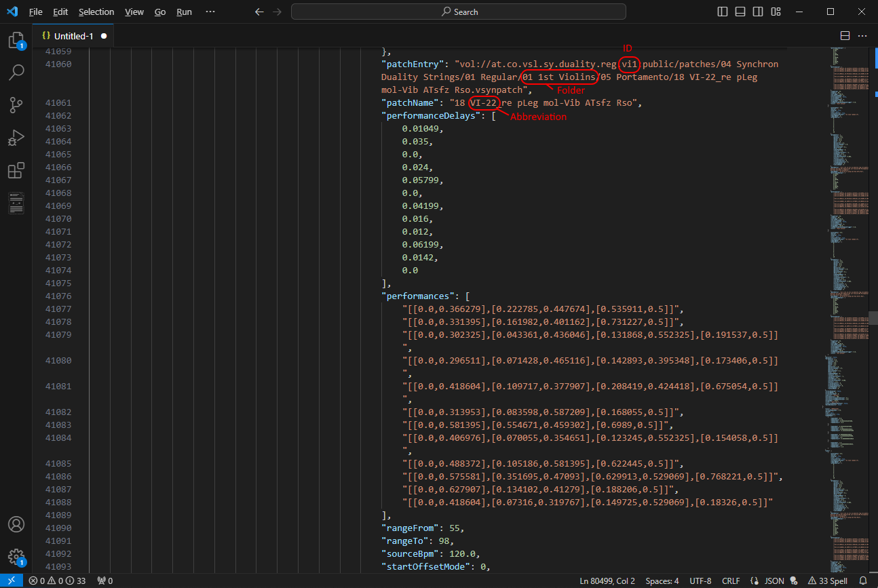Open the forwarded ports indicator showing 0

tap(105, 581)
